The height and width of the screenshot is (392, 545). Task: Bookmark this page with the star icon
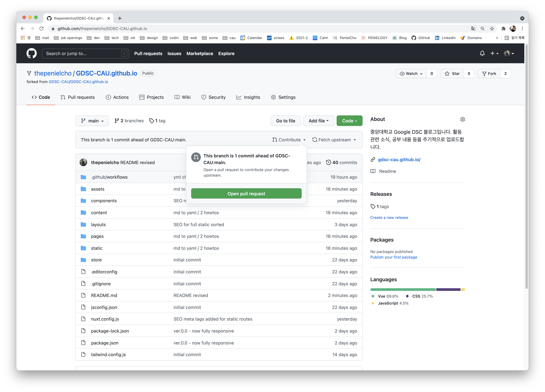492,29
